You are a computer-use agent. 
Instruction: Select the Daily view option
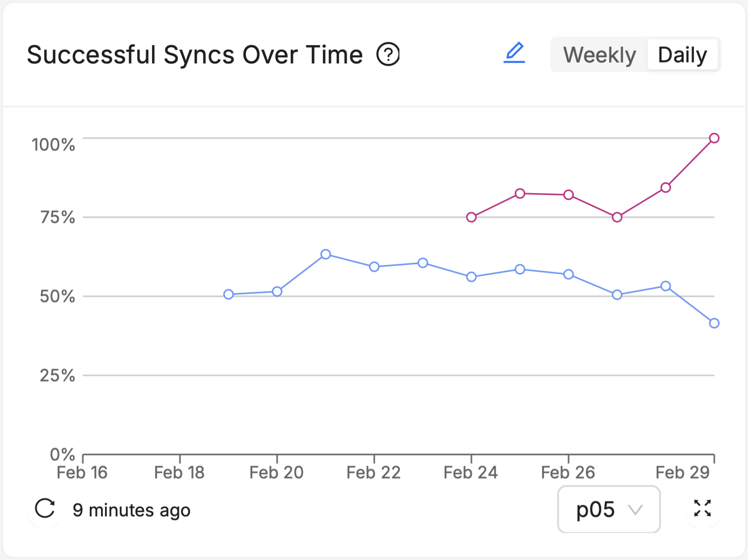[681, 55]
